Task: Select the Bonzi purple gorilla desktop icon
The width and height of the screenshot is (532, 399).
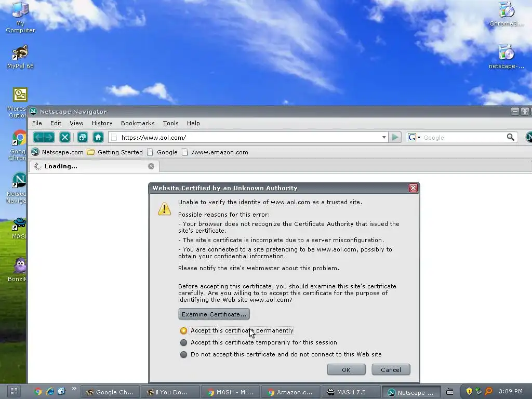Action: [19, 270]
